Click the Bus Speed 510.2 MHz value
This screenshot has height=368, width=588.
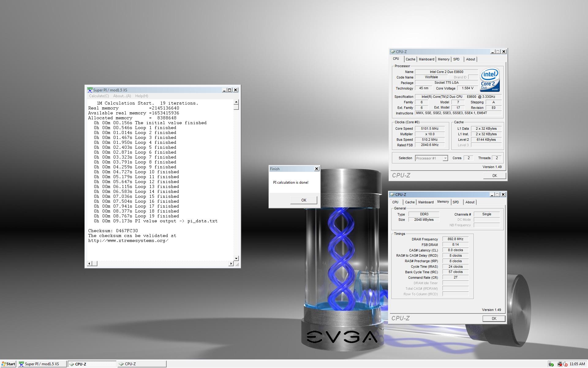pos(430,140)
